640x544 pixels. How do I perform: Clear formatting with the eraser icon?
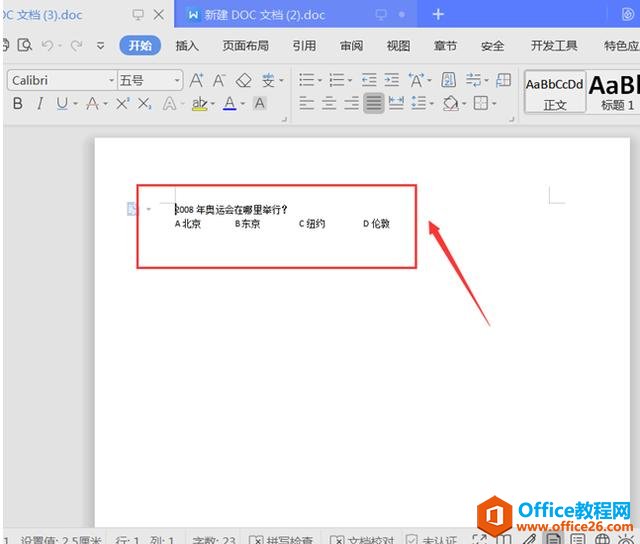(244, 80)
